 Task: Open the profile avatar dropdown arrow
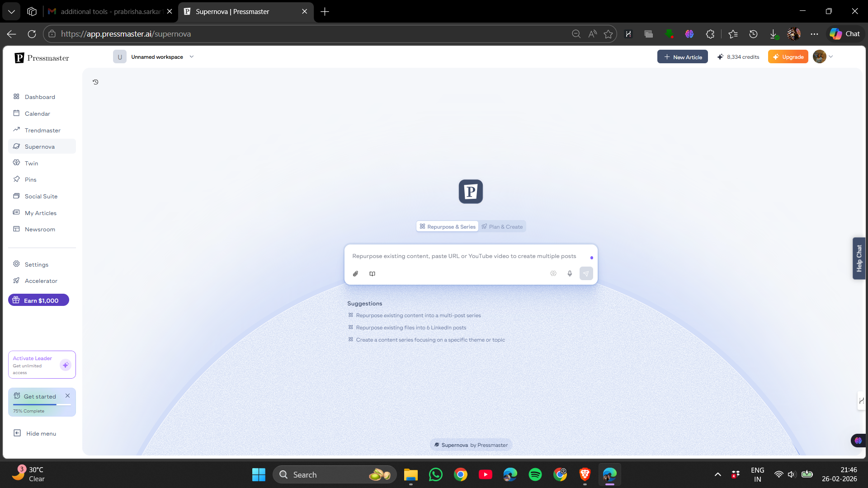pyautogui.click(x=831, y=57)
